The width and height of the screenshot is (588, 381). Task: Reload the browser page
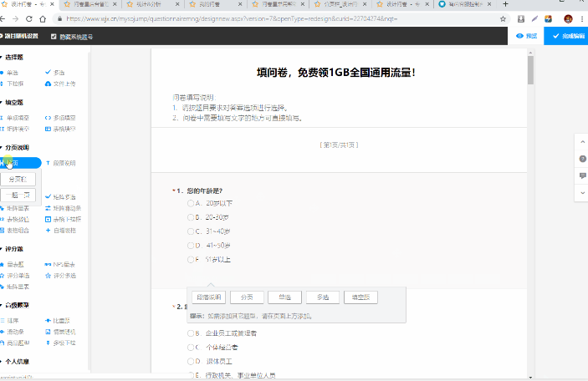tap(29, 18)
